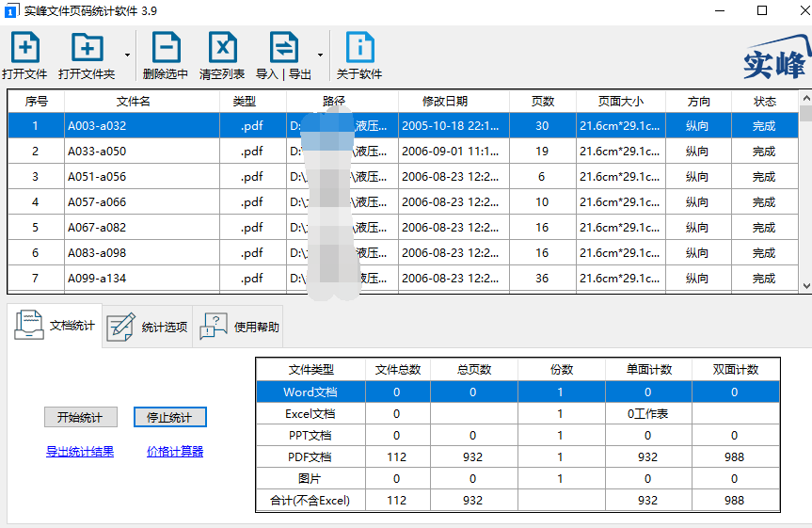The height and width of the screenshot is (528, 812).
Task: Select file row A099-a134
Action: click(403, 278)
